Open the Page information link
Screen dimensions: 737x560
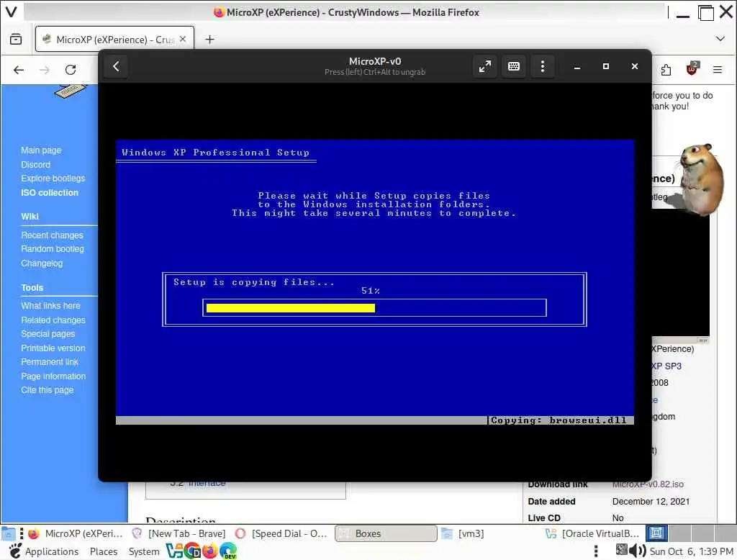click(x=53, y=376)
